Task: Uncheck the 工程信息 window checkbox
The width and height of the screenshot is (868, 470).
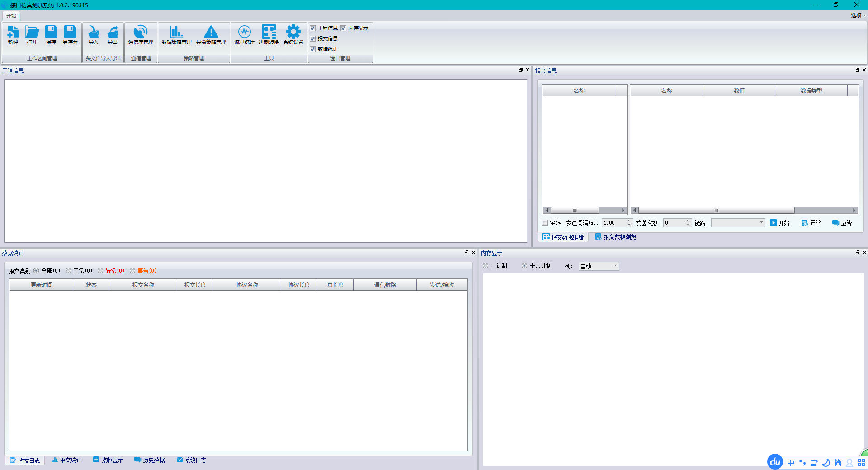Action: click(313, 28)
